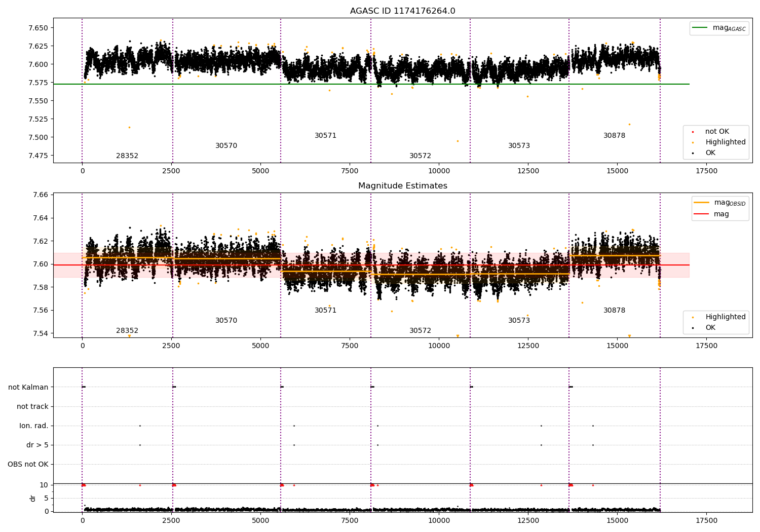Click obsid label 30571 in Magnitude Estimates plot
Screen dimensions: 760x532
tap(325, 311)
